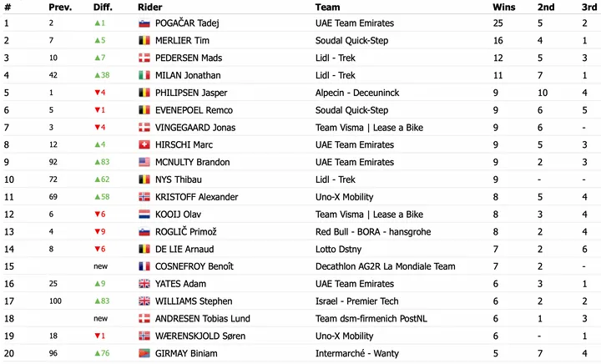The image size is (601, 364).
Task: Sort the table by Prev. column header
Action: 60,8
